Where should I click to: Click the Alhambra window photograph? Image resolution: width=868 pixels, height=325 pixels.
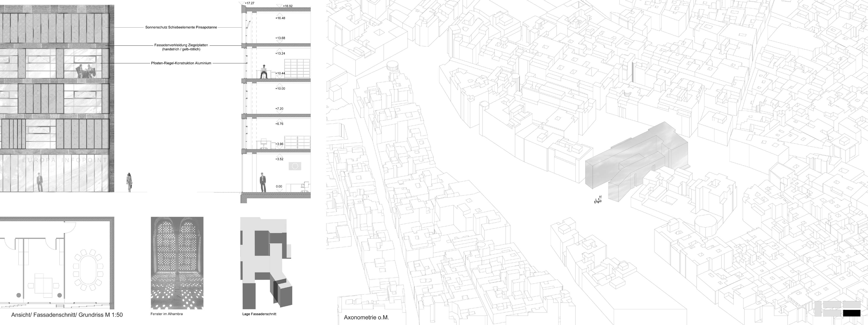coord(177,263)
